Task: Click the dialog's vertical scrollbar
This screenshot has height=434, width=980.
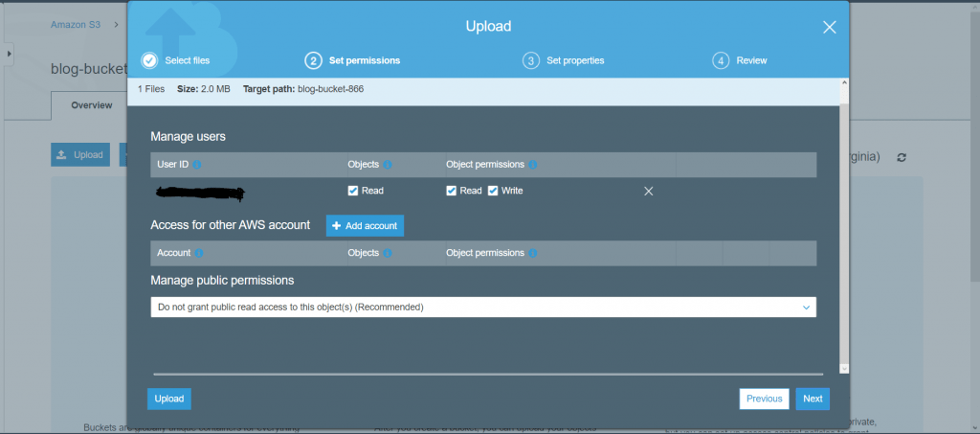Action: click(843, 230)
